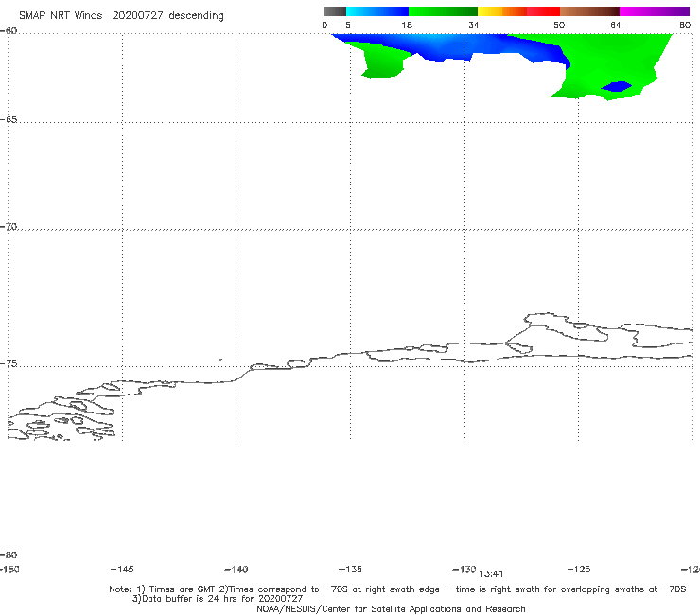The image size is (700, 615).
Task: Click the color bar label '34'
Action: point(474,25)
